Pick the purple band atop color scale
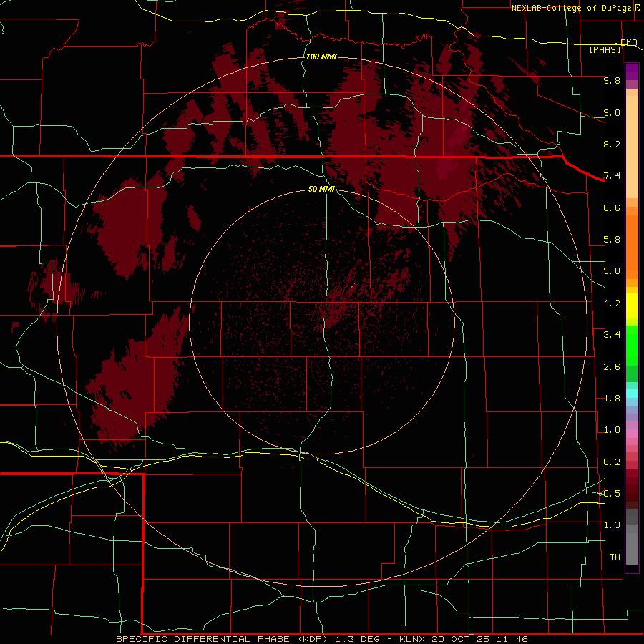The width and height of the screenshot is (644, 644). pyautogui.click(x=632, y=72)
